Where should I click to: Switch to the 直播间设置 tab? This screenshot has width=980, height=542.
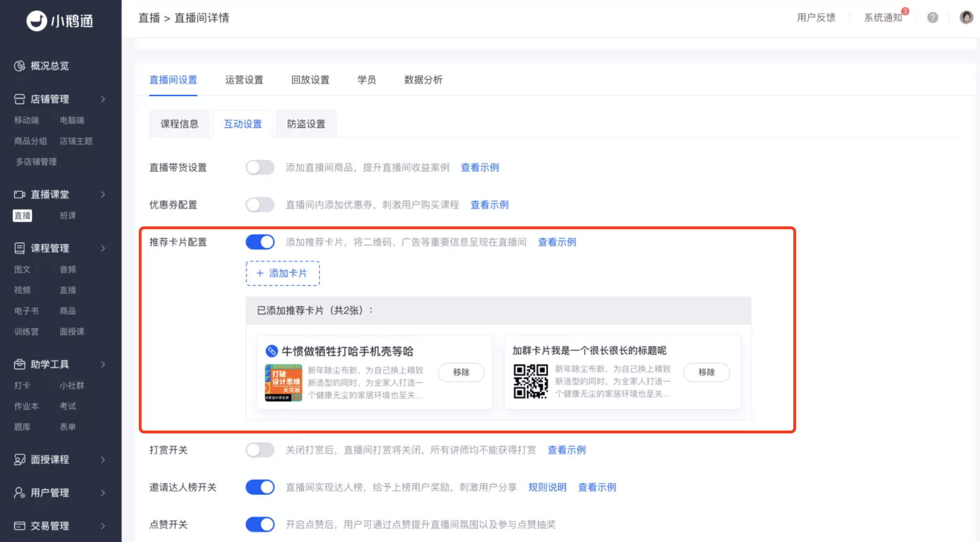(173, 80)
